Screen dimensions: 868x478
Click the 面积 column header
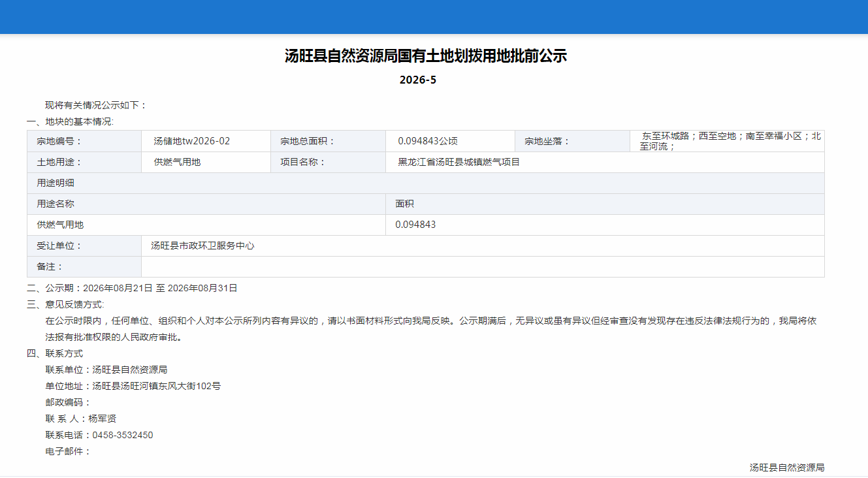point(605,204)
